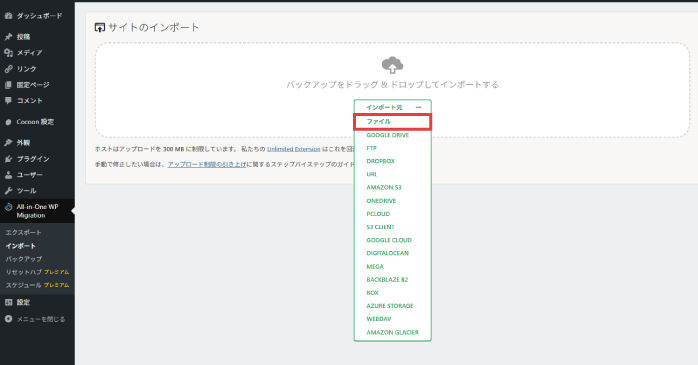698x365 pixels.
Task: Open ユーザー menu item
Action: click(29, 175)
